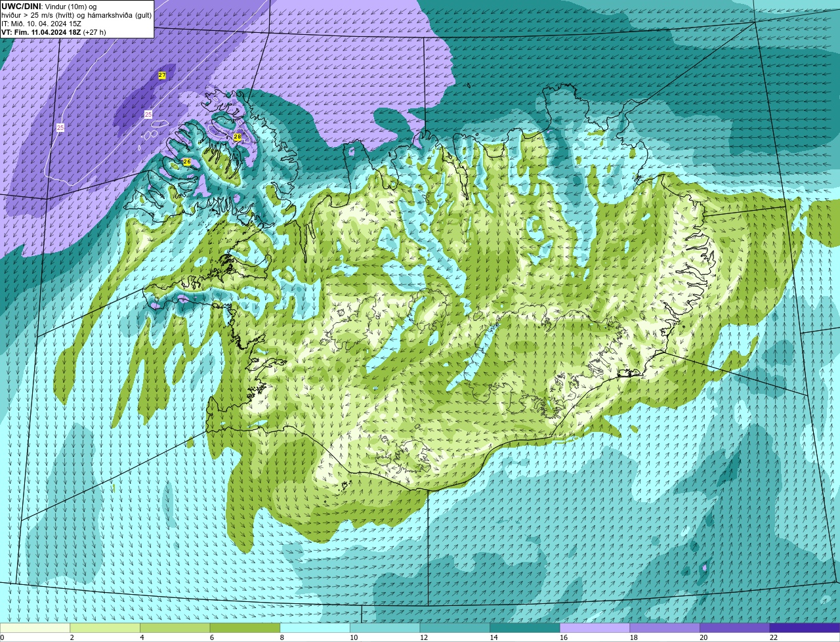
Task: Click the white 25 label below the 27 marker
Action: (148, 114)
